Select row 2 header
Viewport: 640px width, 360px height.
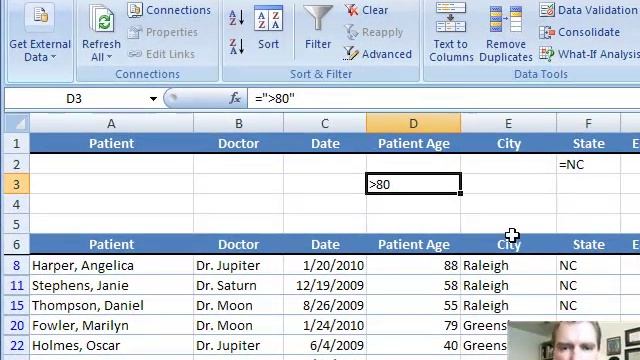point(17,164)
